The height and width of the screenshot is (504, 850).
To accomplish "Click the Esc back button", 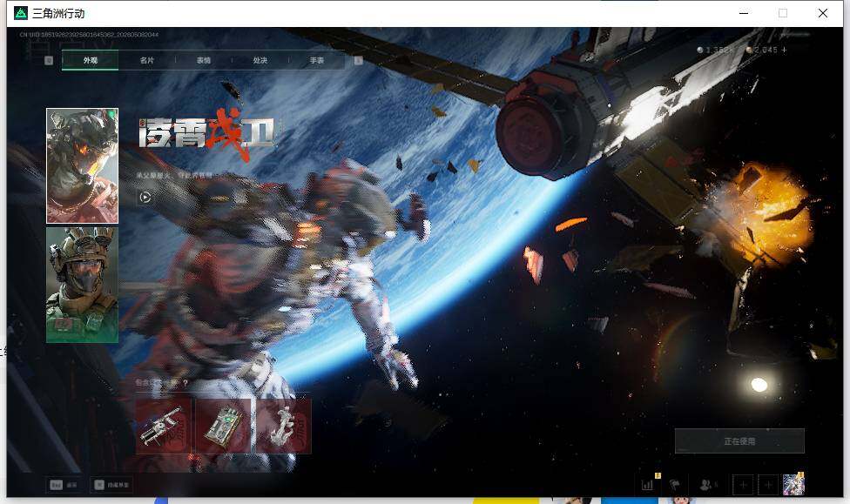I will tap(64, 485).
